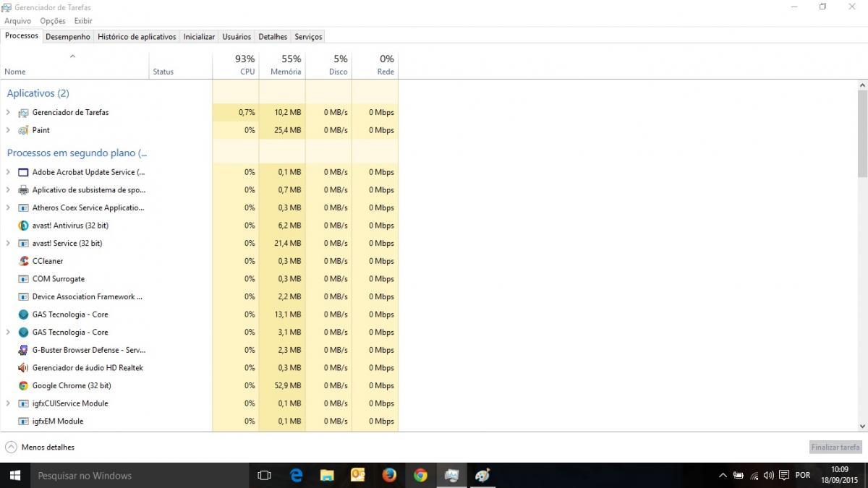Expand the 3,1 MB GAS Tecnologia row
The image size is (868, 488).
(8, 333)
